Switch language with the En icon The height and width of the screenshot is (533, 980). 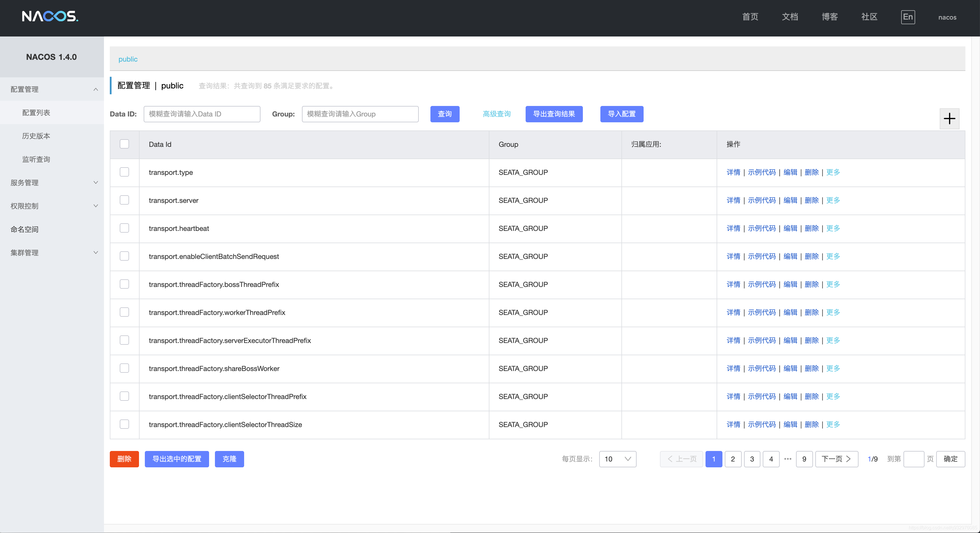908,17
